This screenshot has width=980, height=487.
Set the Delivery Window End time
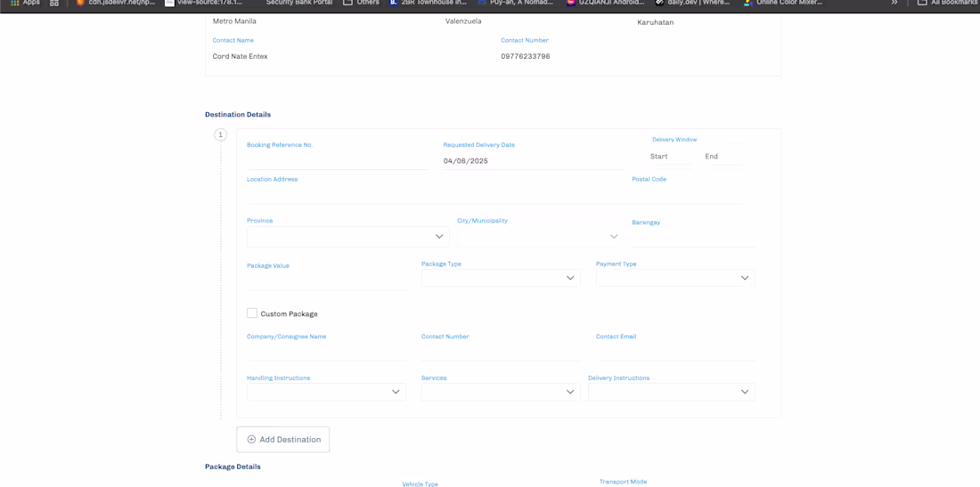725,156
